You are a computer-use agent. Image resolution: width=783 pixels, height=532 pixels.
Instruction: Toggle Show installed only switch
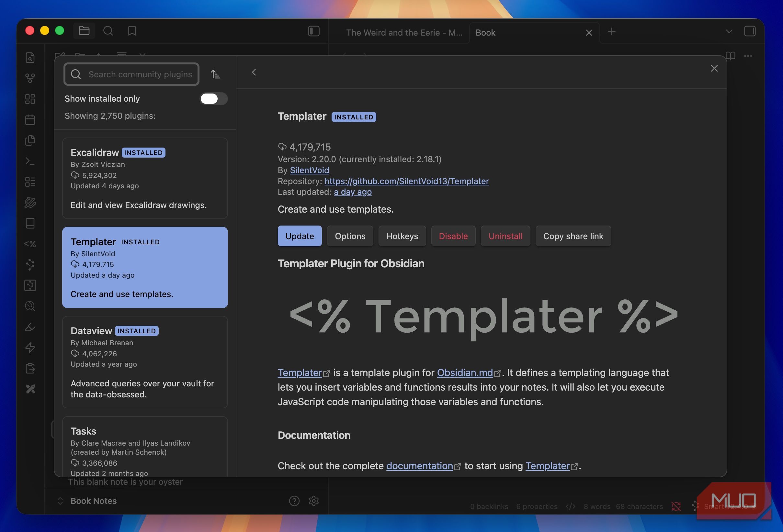214,99
